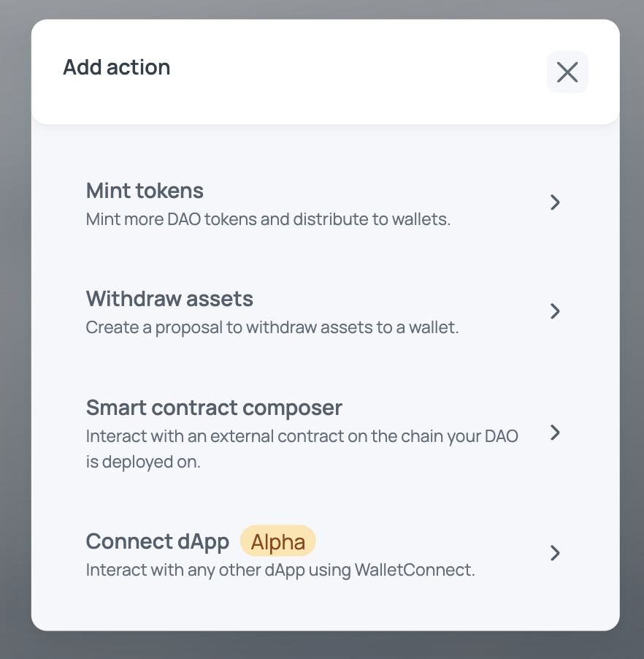Select the Connect dApp title
Image resolution: width=644 pixels, height=659 pixels.
pos(158,541)
